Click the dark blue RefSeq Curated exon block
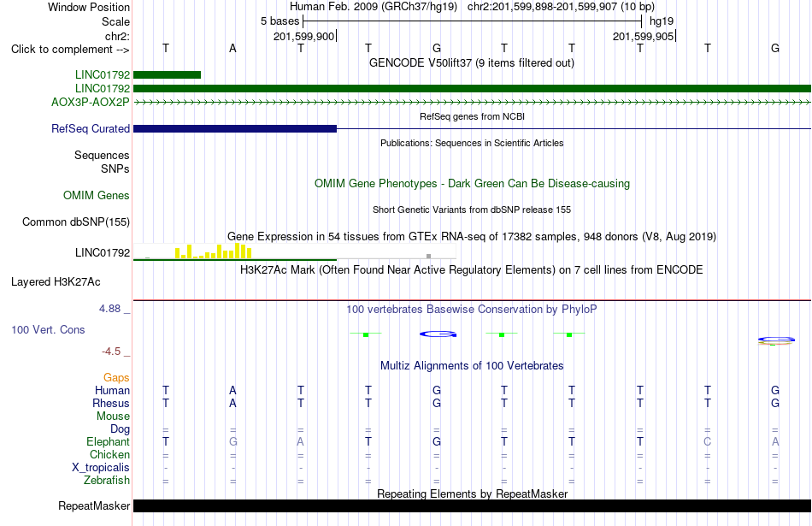 [234, 128]
